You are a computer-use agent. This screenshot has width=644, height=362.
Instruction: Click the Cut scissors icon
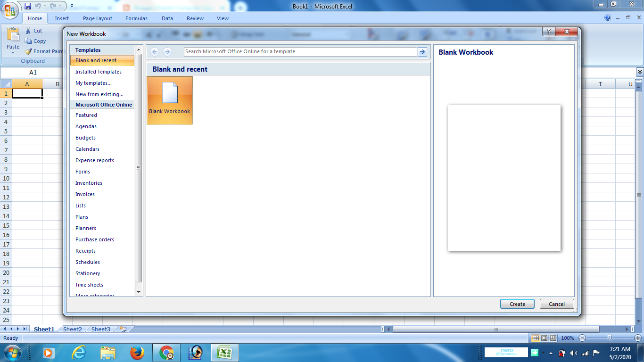pos(28,31)
